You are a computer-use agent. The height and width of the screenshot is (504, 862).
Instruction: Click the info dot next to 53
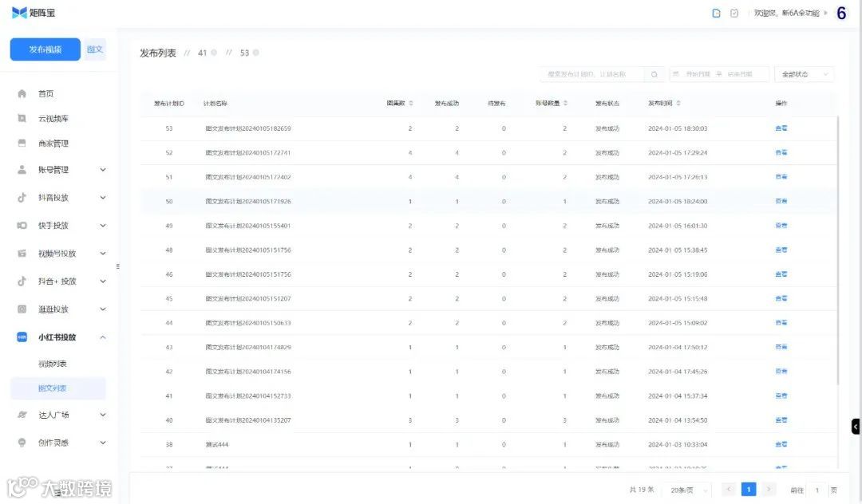[256, 53]
